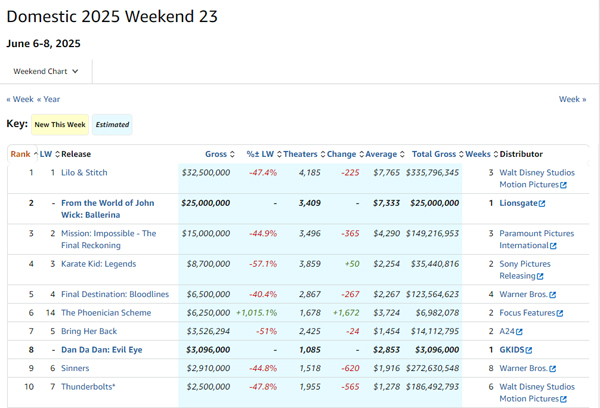Viewport: 600px width, 408px height.
Task: Sort table by Change column
Action: 345,154
